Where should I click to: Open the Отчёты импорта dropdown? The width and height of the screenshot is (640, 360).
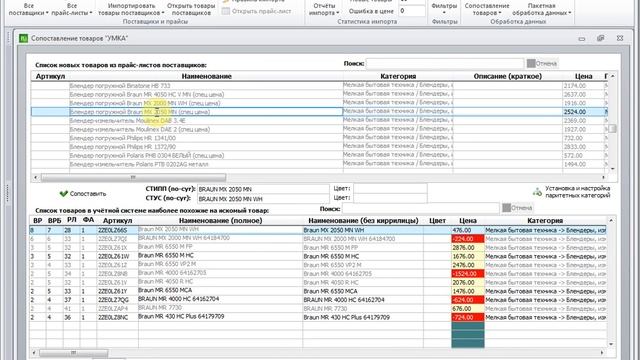[x=324, y=9]
